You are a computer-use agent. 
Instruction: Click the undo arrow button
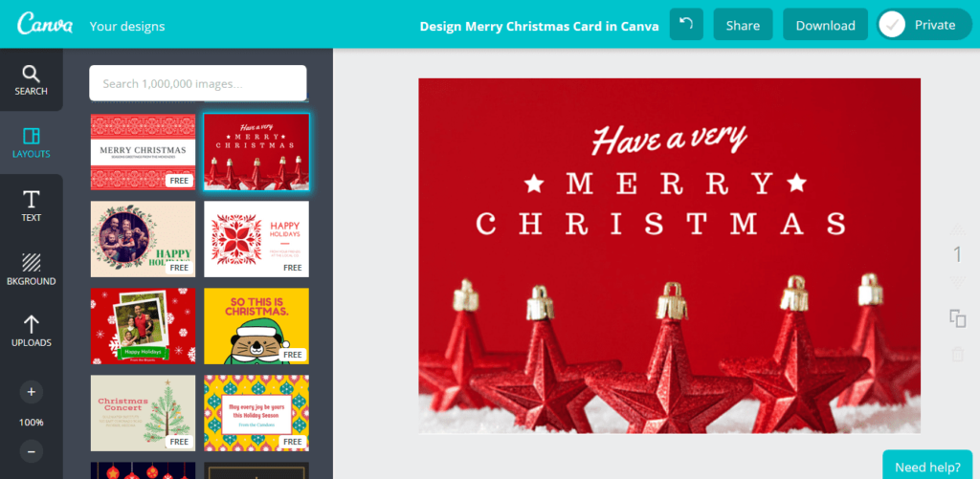(x=686, y=25)
